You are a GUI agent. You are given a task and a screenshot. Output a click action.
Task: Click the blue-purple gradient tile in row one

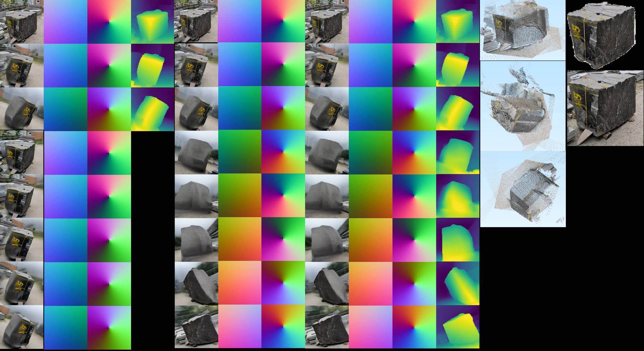point(65,22)
